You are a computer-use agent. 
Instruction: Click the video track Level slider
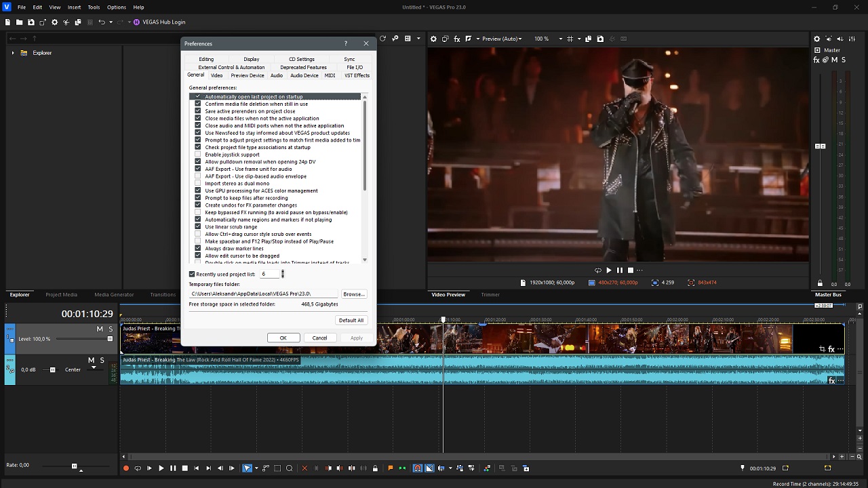(110, 339)
